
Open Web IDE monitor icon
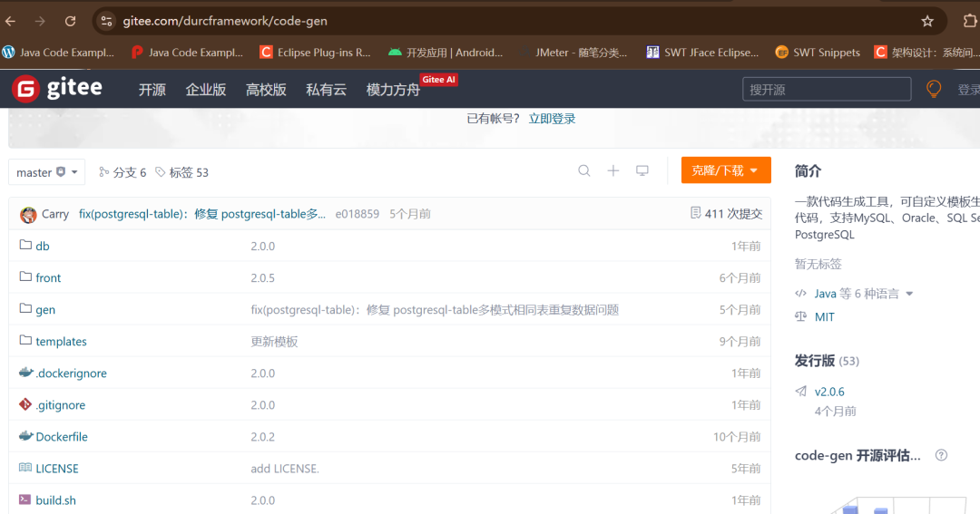point(642,170)
